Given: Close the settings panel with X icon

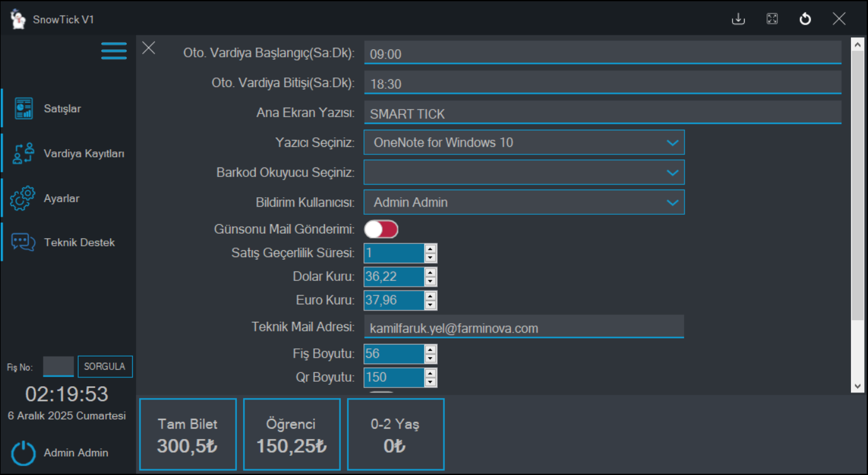Looking at the screenshot, I should [x=149, y=48].
